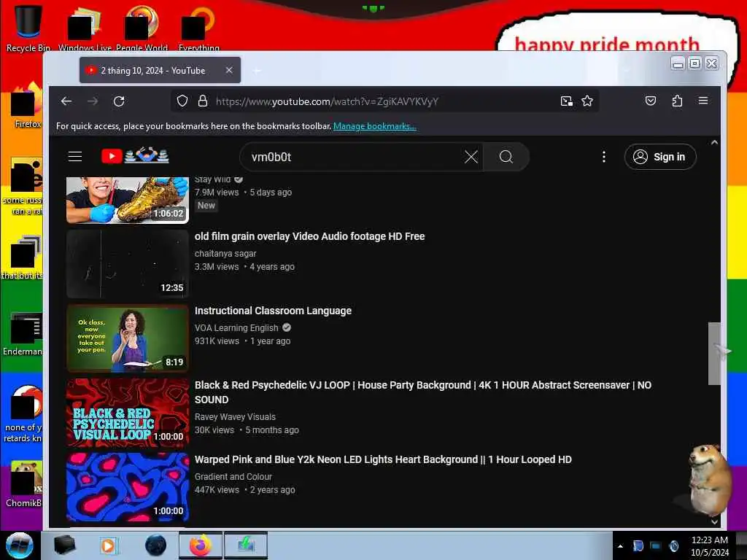
Task: Click the scrollbar down arrow
Action: click(x=714, y=521)
